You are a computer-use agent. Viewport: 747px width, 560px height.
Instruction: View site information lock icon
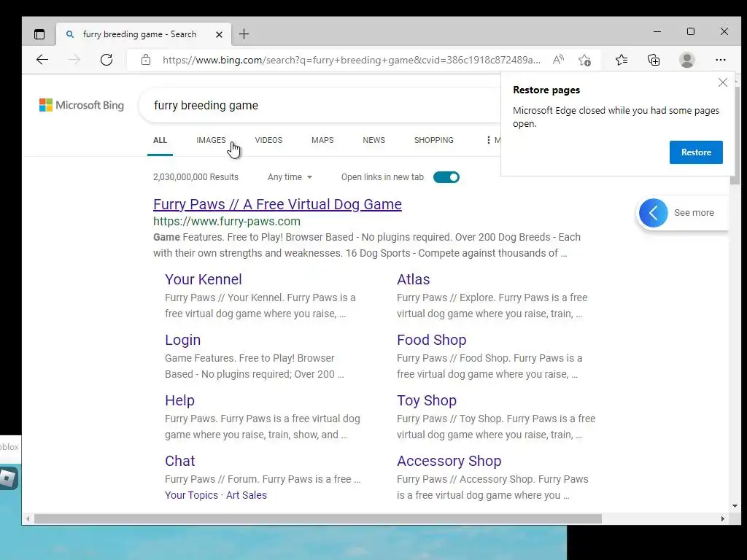click(x=146, y=60)
